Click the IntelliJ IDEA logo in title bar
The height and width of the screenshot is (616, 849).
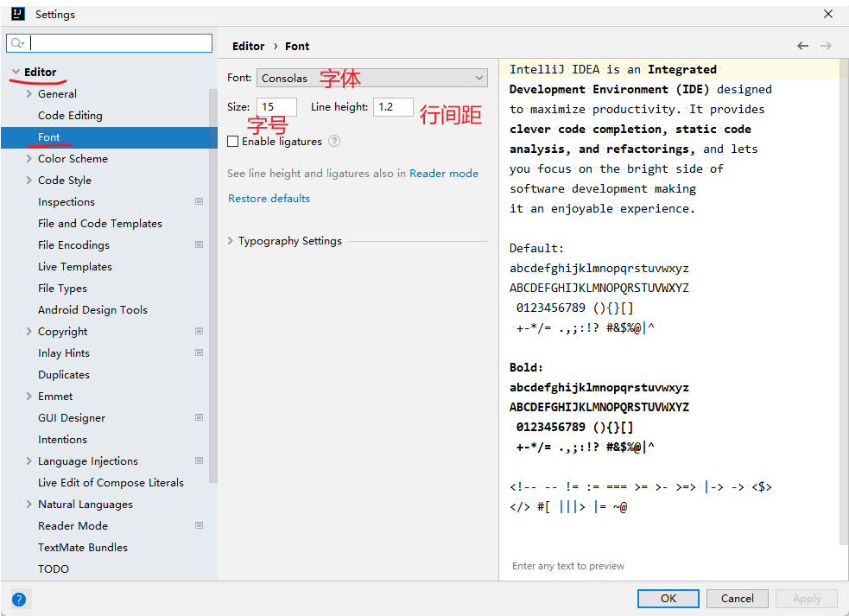pos(18,14)
